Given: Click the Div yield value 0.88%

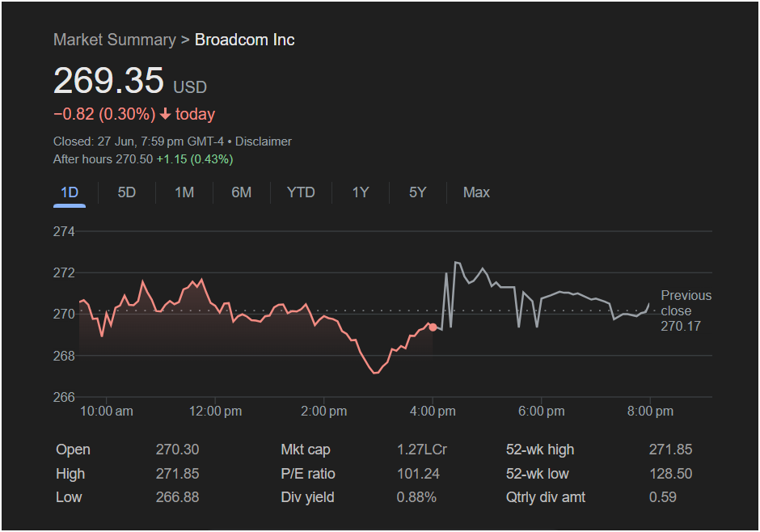Looking at the screenshot, I should [416, 497].
